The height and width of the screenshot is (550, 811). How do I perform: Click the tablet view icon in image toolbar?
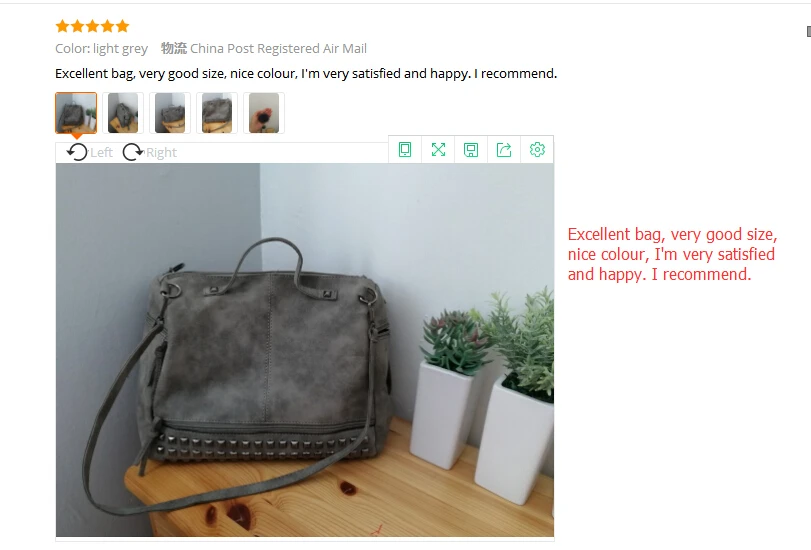(x=405, y=150)
